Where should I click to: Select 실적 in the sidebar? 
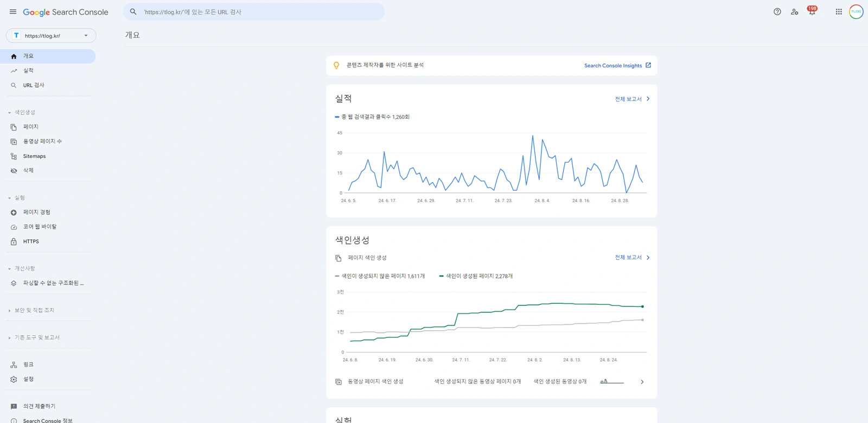[28, 70]
